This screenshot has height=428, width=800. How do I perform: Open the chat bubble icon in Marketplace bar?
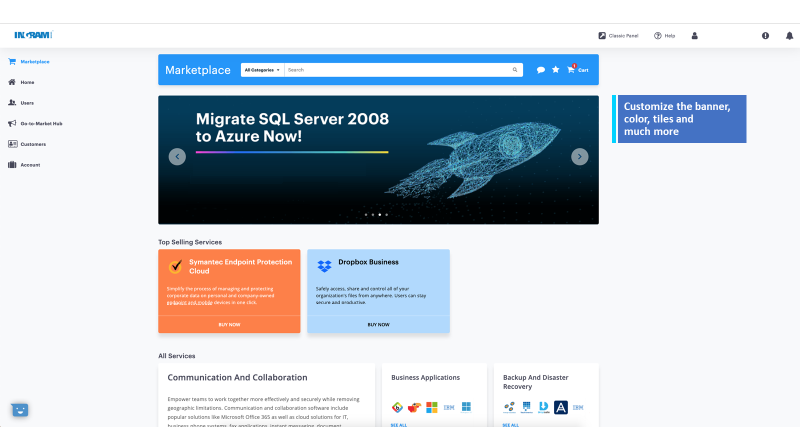coord(541,70)
